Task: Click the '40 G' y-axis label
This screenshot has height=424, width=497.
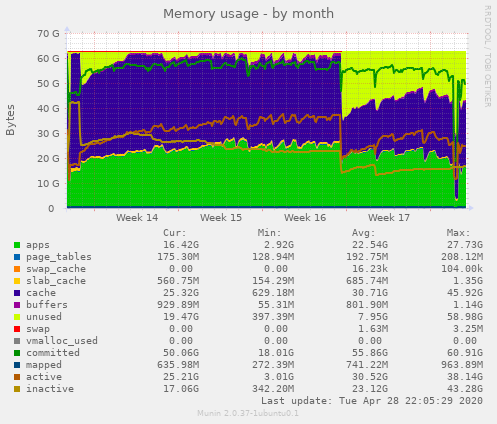Action: 48,109
